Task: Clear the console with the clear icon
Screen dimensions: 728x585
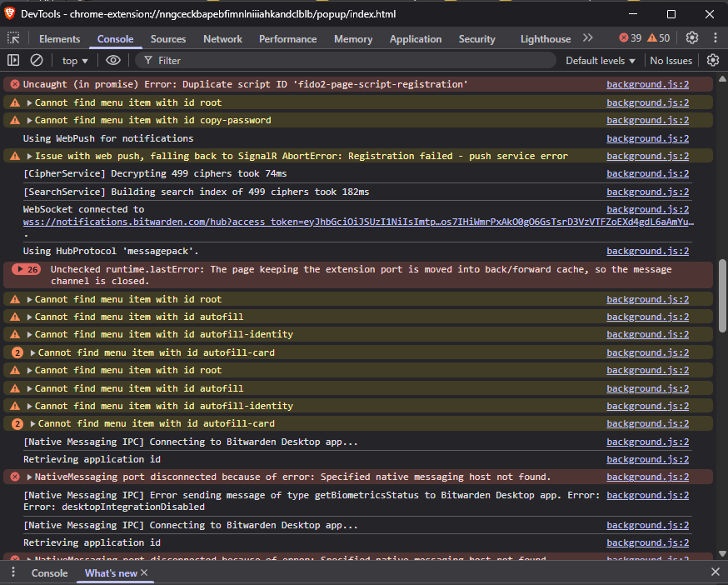Action: coord(37,60)
